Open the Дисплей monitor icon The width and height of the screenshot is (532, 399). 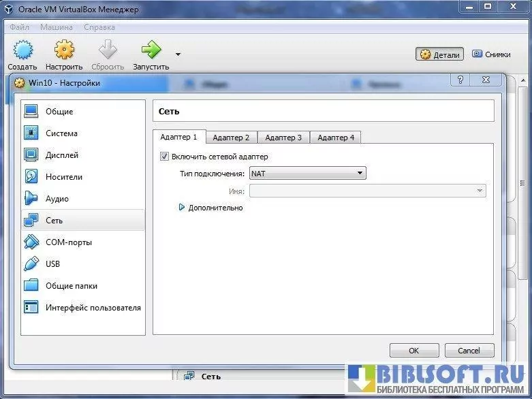click(x=32, y=155)
